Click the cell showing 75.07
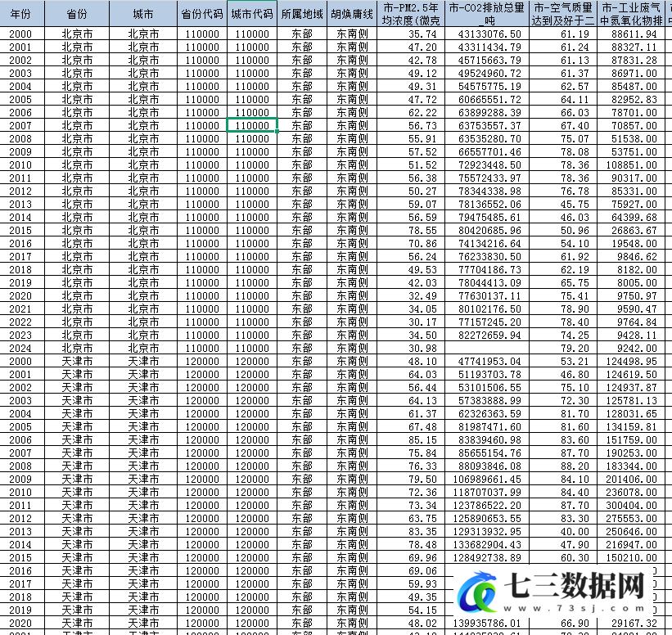This screenshot has height=635, width=672. [563, 139]
